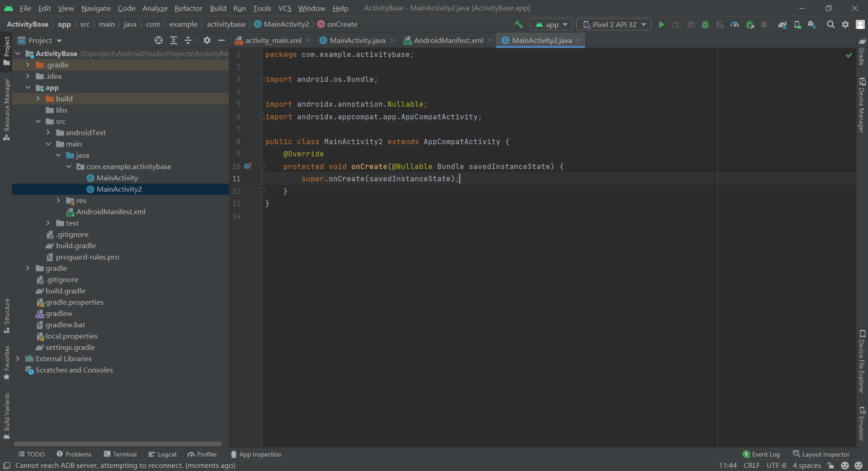Click Project panel horizontal scrollbar

[x=118, y=444]
